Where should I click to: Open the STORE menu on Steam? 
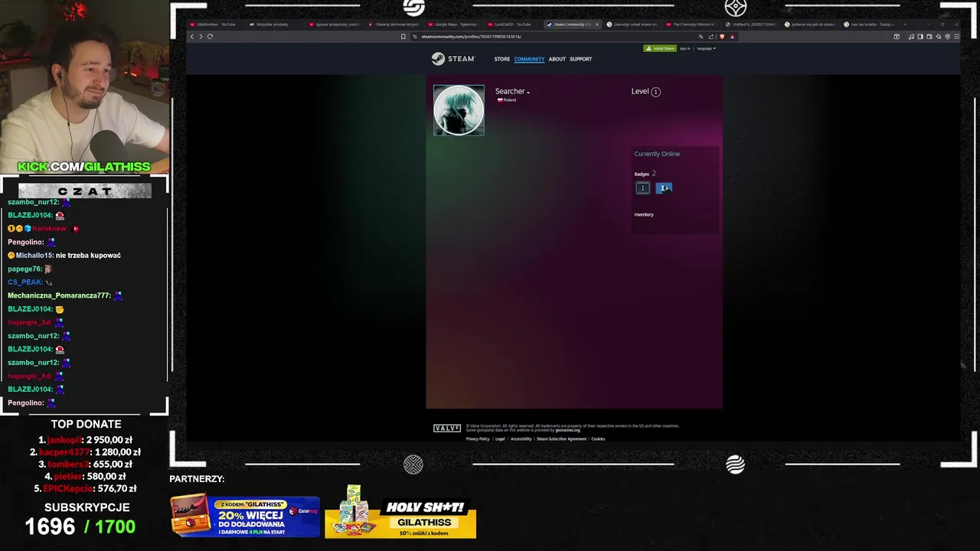pyautogui.click(x=501, y=59)
